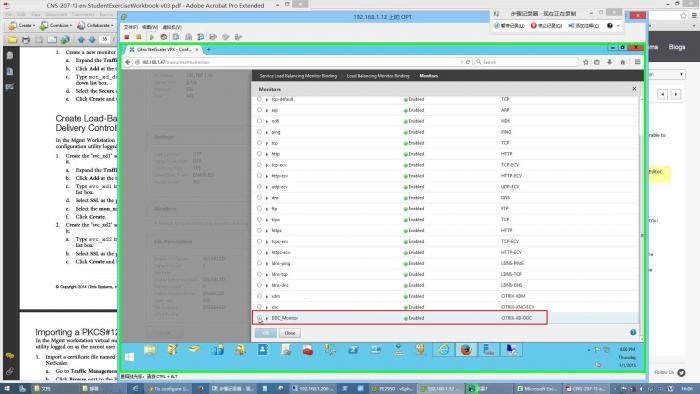Viewport: 700px width, 394px height.
Task: Open the VM Start button
Action: 129,357
